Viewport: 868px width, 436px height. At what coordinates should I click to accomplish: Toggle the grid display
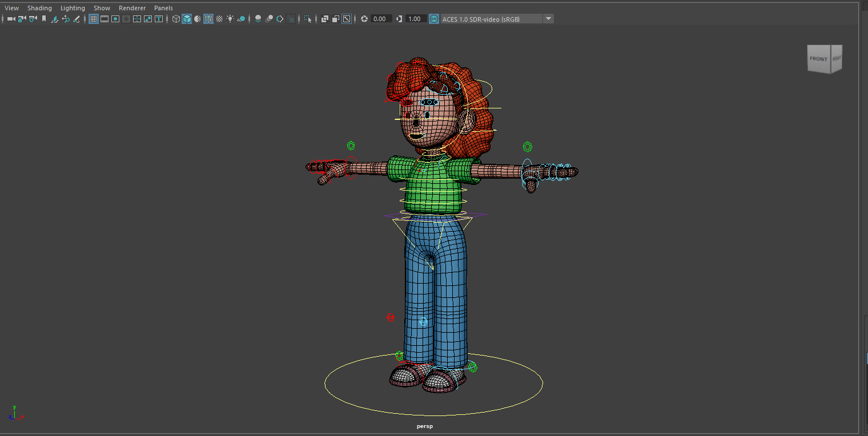pyautogui.click(x=94, y=18)
